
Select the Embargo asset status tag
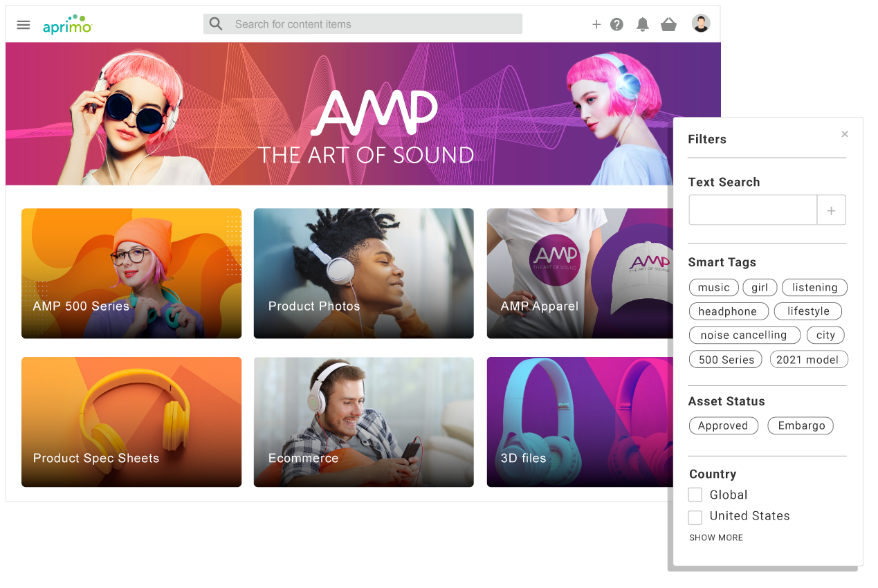800,425
